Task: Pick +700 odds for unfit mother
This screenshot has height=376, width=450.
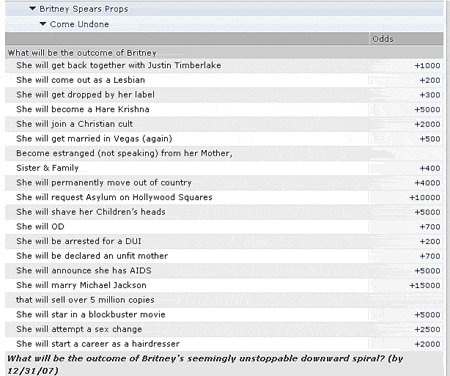Action: click(x=430, y=256)
